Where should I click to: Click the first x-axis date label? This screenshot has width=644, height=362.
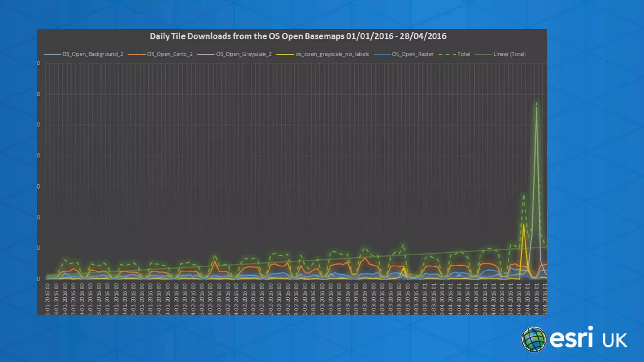coord(47,299)
